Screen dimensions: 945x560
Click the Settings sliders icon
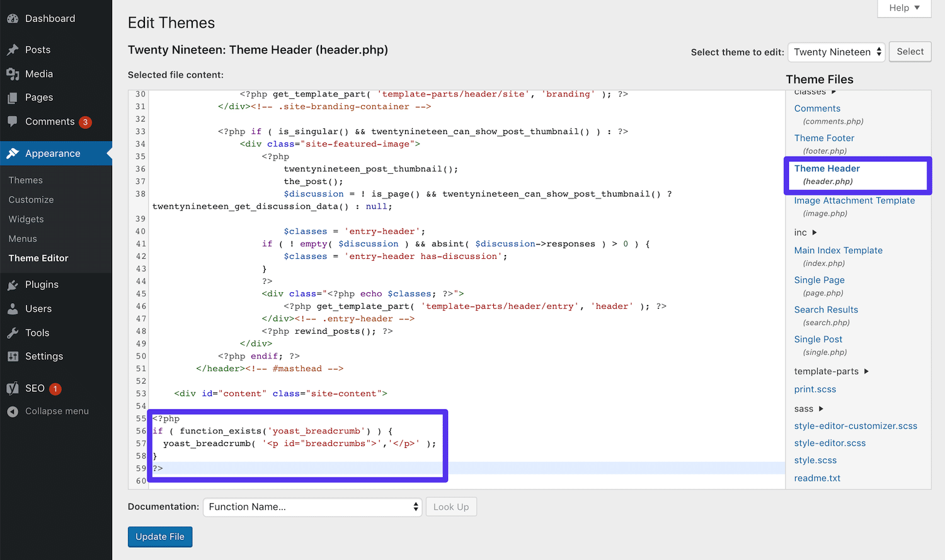point(13,356)
